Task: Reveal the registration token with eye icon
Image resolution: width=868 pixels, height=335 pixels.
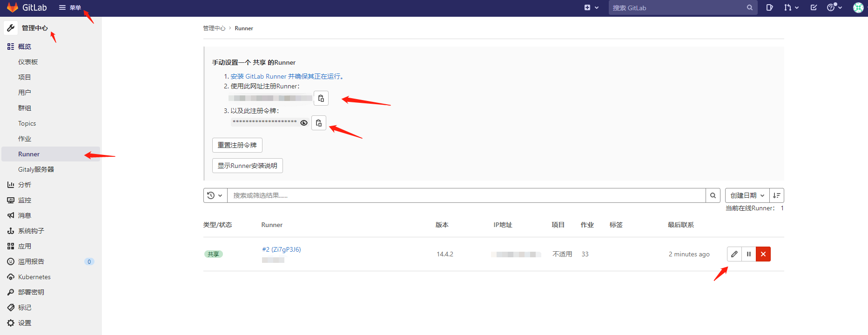Action: coord(304,123)
